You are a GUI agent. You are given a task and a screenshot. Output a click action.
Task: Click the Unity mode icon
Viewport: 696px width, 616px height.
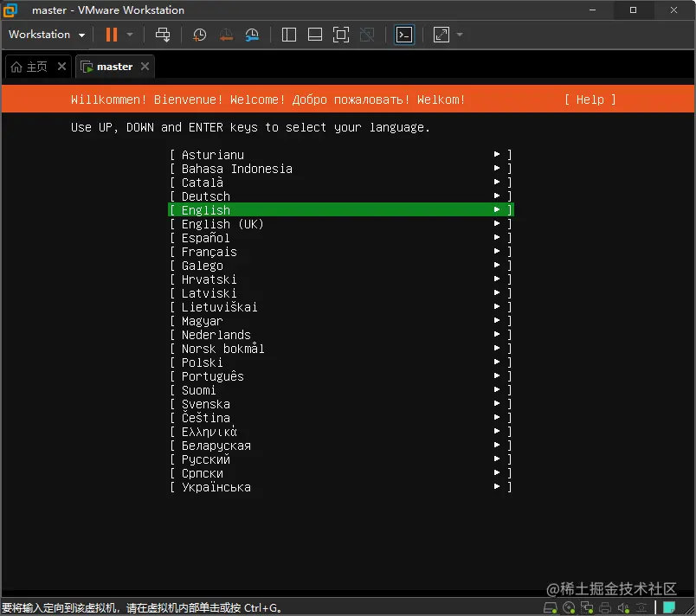(x=367, y=35)
